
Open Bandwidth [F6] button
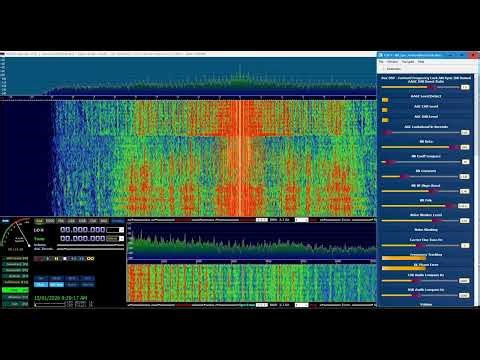coord(15,270)
